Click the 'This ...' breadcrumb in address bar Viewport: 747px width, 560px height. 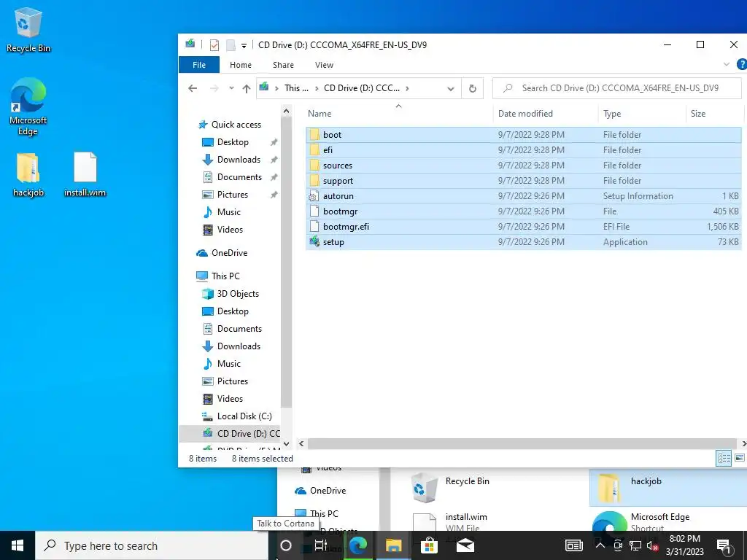[x=296, y=88]
